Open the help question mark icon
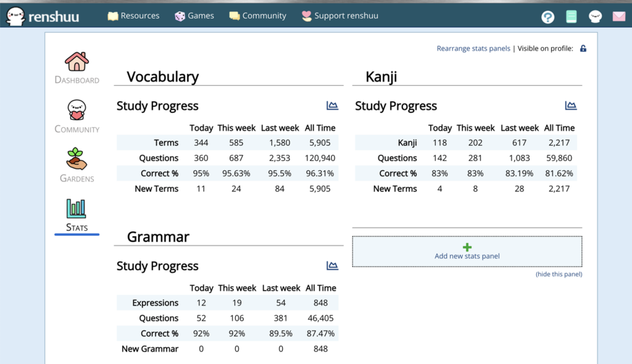 click(548, 17)
